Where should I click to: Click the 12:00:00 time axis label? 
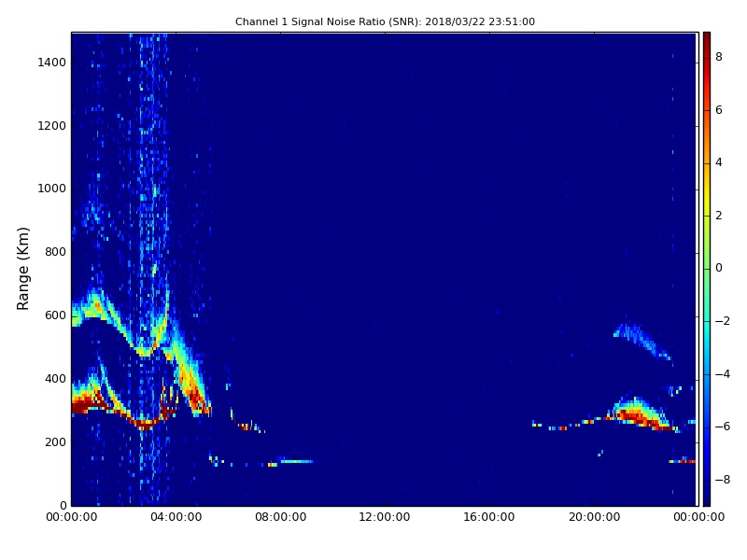[x=385, y=517]
